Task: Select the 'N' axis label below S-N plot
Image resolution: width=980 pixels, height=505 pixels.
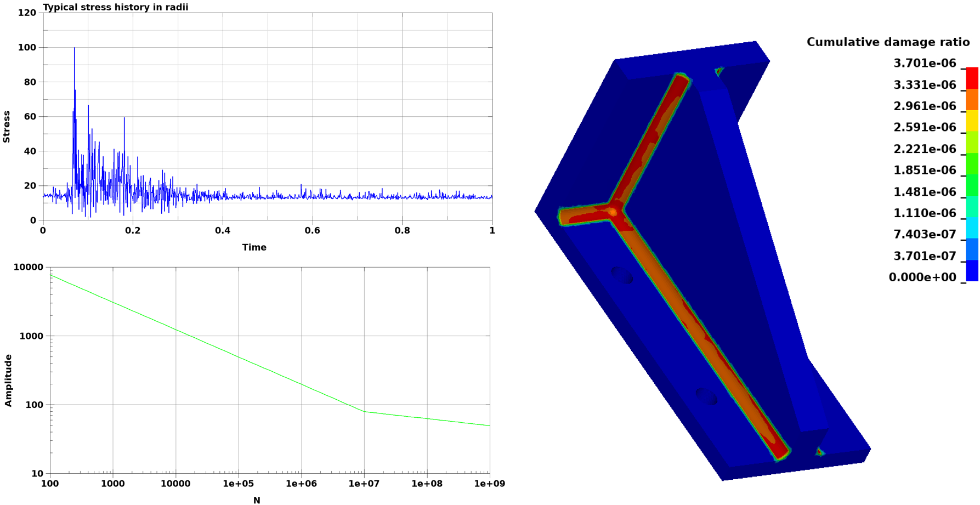Action: [257, 500]
